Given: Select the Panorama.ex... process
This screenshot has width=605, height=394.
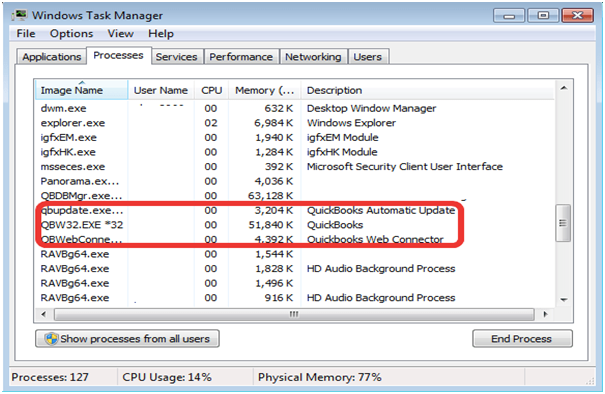Looking at the screenshot, I should [295, 181].
